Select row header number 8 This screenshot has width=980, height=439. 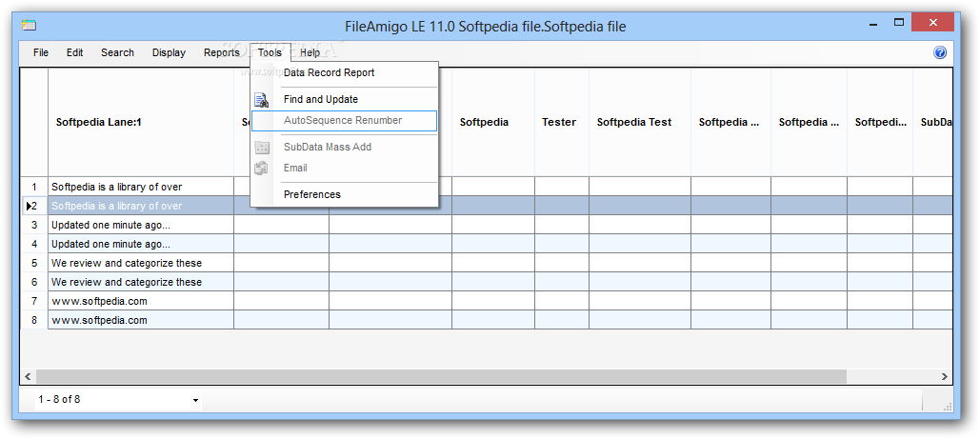(34, 320)
